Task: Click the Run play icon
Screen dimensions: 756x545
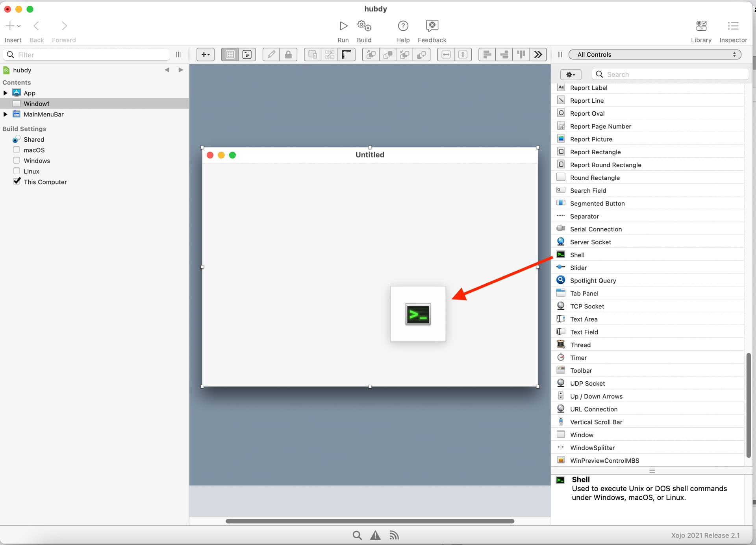Action: (x=343, y=26)
